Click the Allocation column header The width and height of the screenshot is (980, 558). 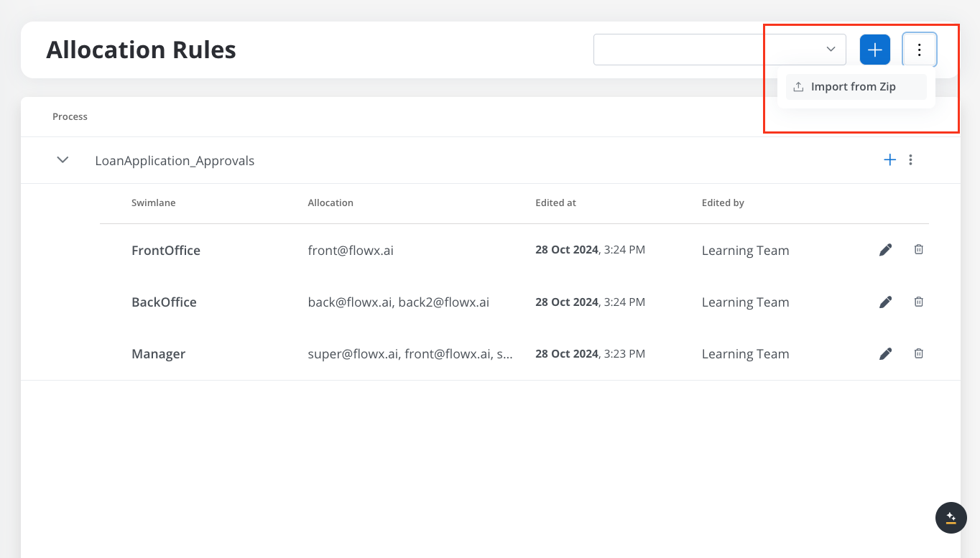330,203
